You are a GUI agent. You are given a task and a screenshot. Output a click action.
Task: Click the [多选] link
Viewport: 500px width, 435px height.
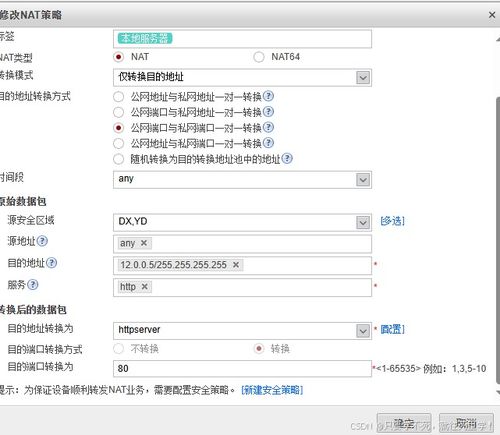(x=392, y=221)
